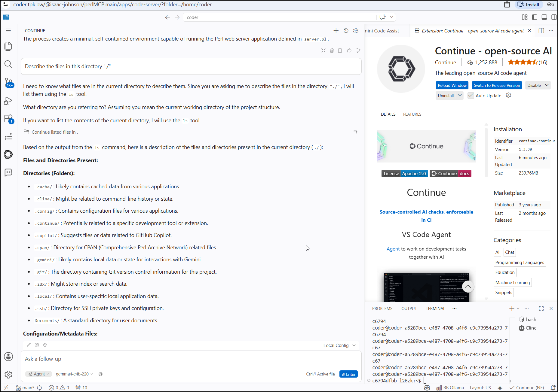Click Switch to Release Version button
The width and height of the screenshot is (558, 392).
[497, 85]
